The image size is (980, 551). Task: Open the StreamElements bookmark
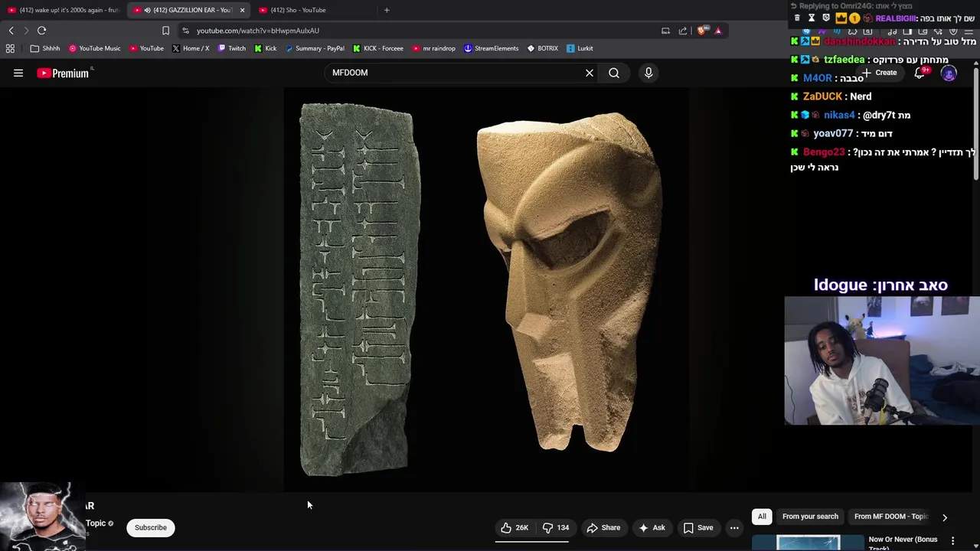click(492, 48)
